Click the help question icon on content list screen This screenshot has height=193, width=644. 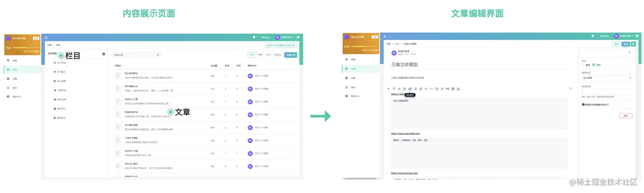tap(298, 37)
